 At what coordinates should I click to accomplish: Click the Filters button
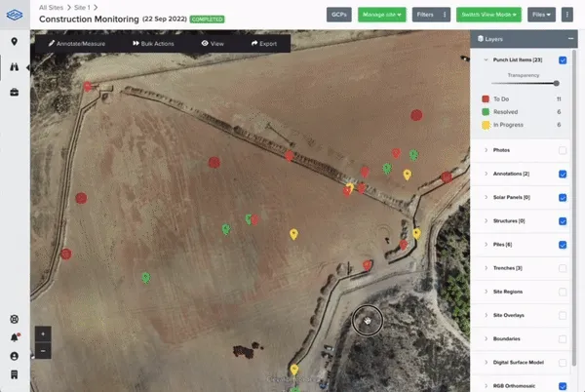point(426,15)
